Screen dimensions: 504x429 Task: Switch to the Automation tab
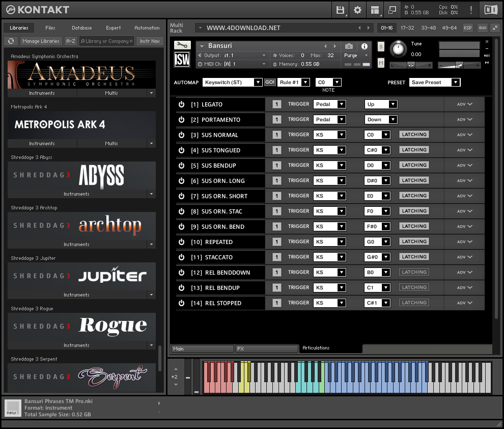[x=147, y=28]
